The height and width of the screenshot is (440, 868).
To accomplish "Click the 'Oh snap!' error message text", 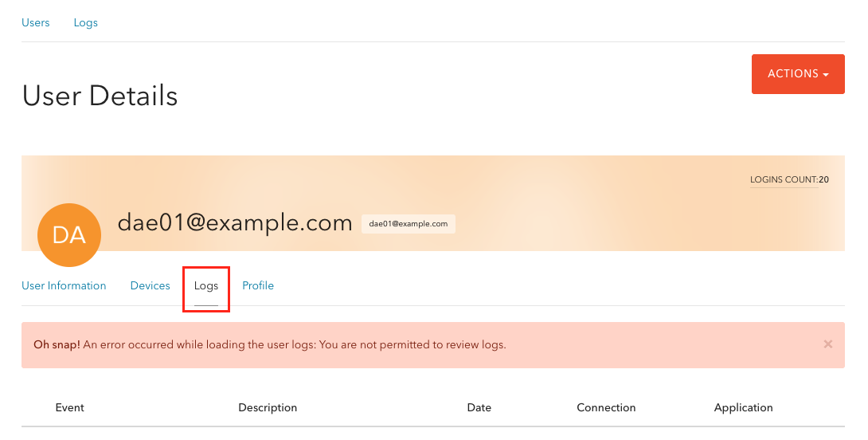I will 270,344.
